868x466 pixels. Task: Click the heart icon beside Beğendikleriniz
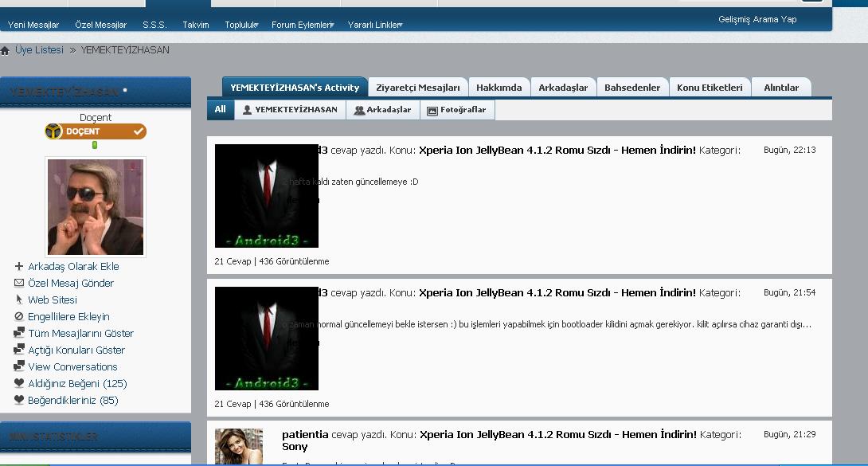click(x=19, y=400)
